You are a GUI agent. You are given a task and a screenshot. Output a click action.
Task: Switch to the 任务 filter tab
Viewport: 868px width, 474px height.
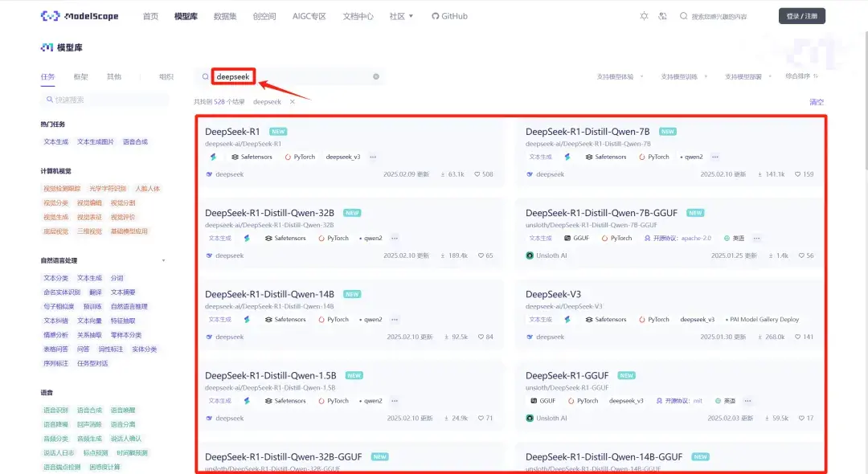(x=47, y=77)
